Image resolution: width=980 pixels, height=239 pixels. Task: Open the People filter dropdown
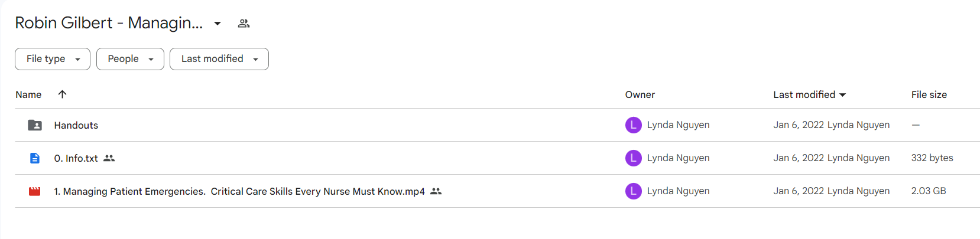click(x=130, y=59)
